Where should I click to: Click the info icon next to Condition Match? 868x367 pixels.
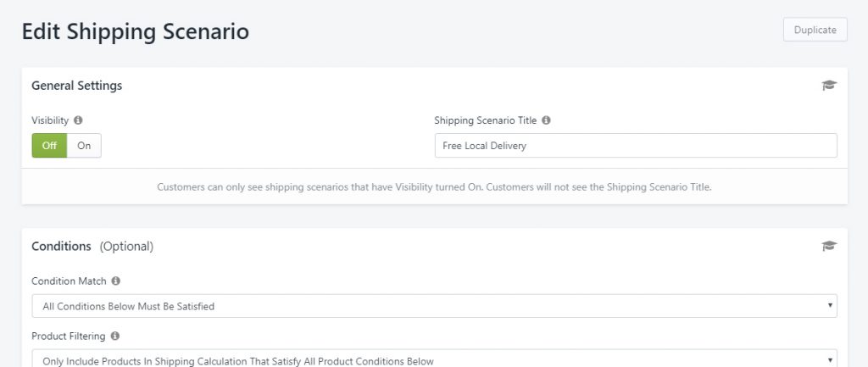coord(115,281)
